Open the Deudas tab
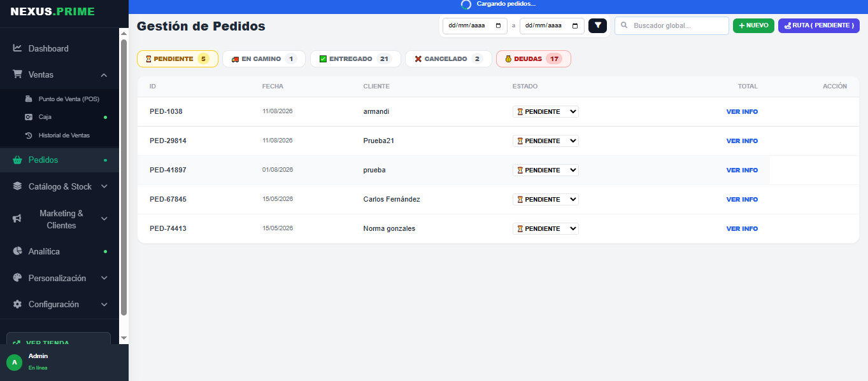 [x=534, y=59]
